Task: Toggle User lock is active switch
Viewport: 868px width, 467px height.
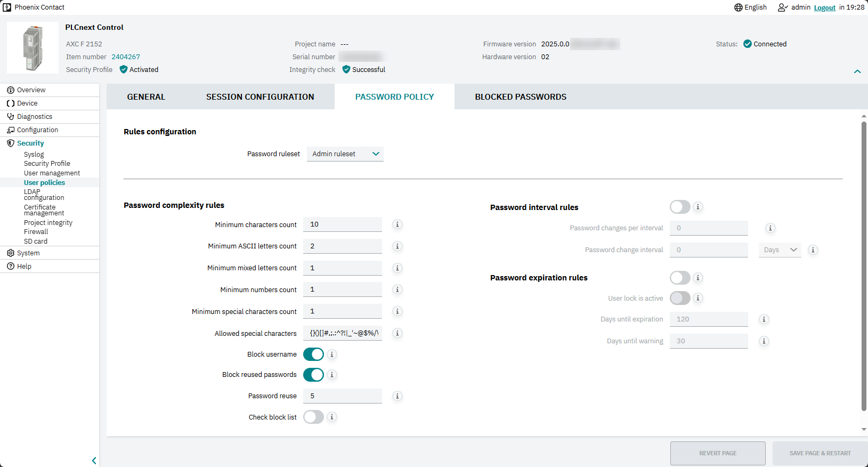Action: click(680, 298)
